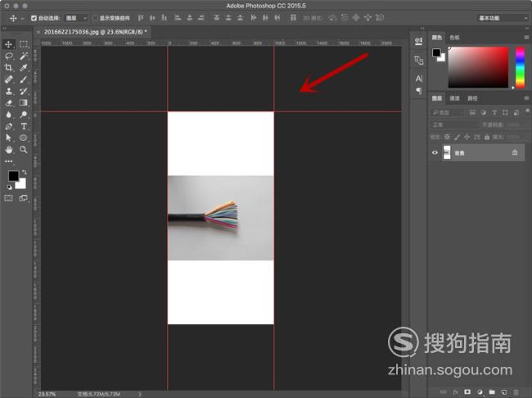532x398 pixels.
Task: Enable the Show Transform Controls checkbox
Action: (x=95, y=18)
